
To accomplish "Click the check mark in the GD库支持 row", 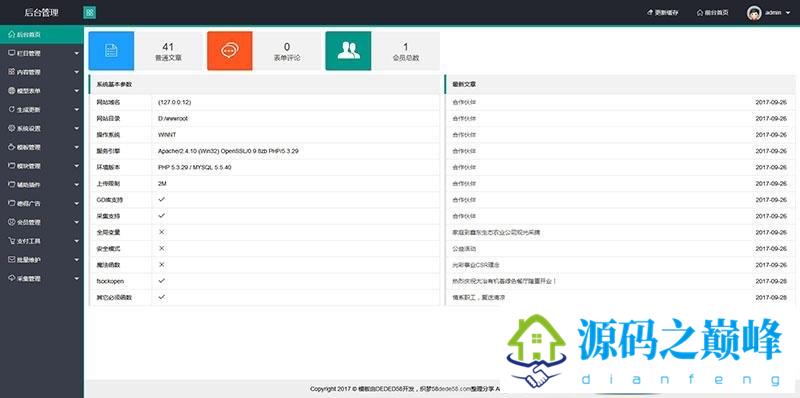I will (x=162, y=200).
